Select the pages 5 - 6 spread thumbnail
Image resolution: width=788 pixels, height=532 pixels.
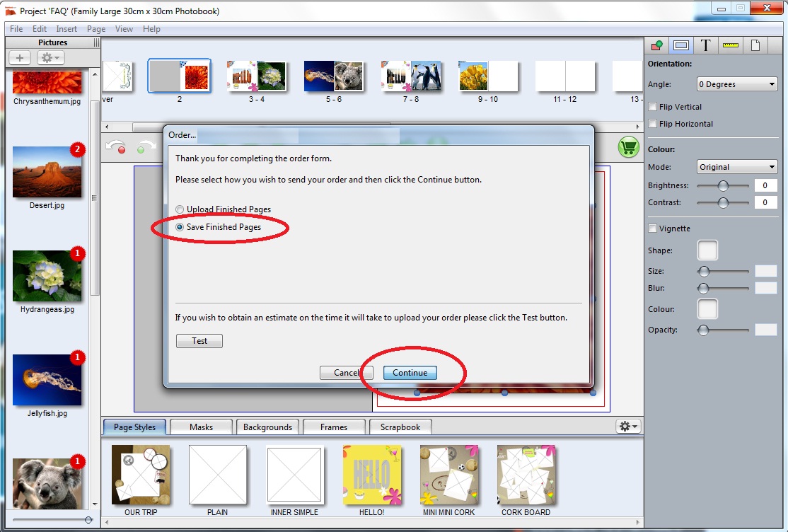(333, 76)
